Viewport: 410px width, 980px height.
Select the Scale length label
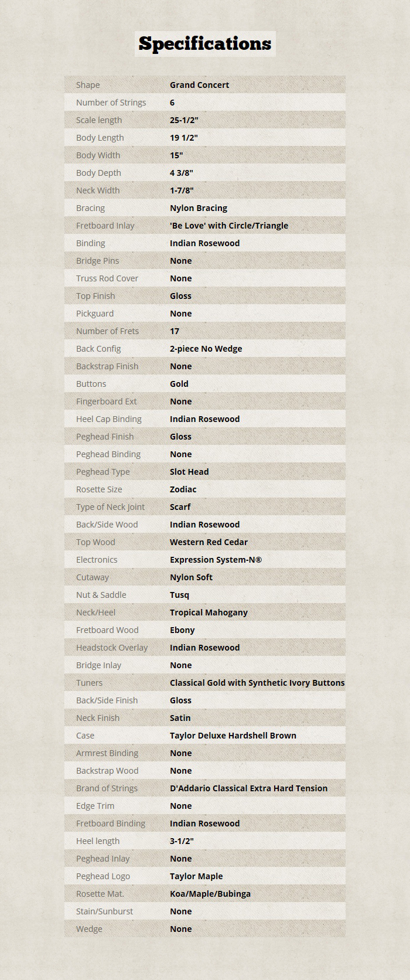[x=99, y=120]
